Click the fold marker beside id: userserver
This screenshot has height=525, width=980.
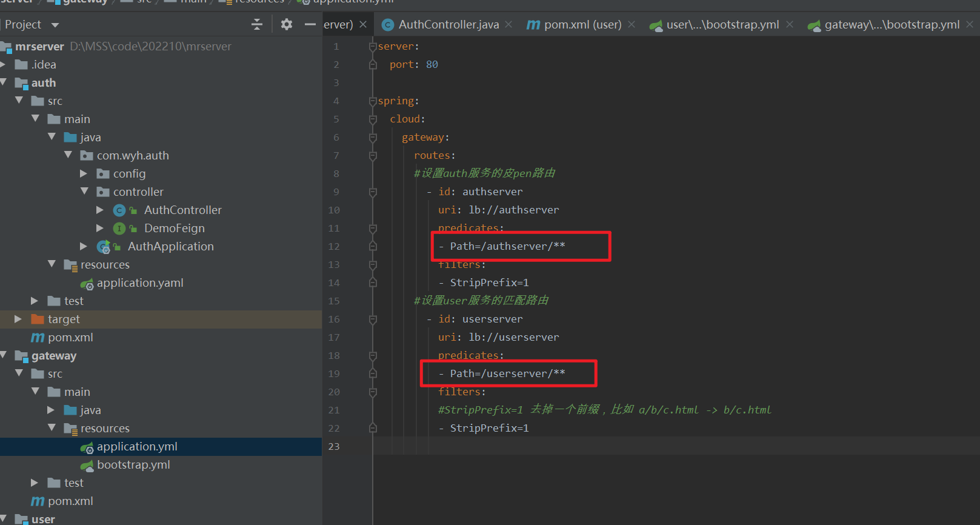click(373, 319)
